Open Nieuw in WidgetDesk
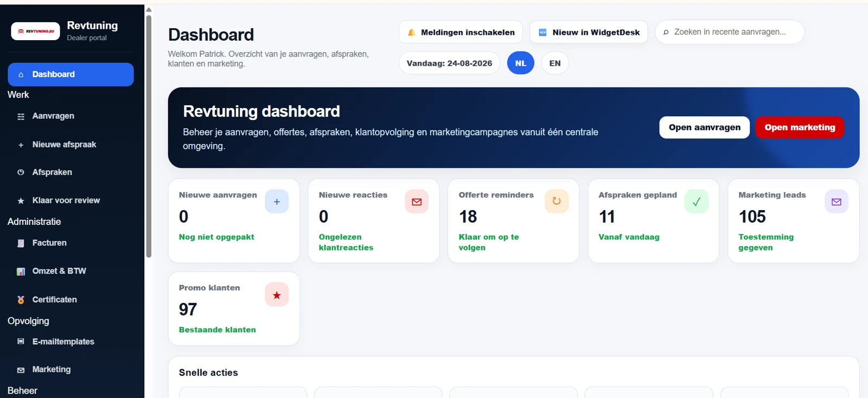This screenshot has height=398, width=868. pos(589,32)
